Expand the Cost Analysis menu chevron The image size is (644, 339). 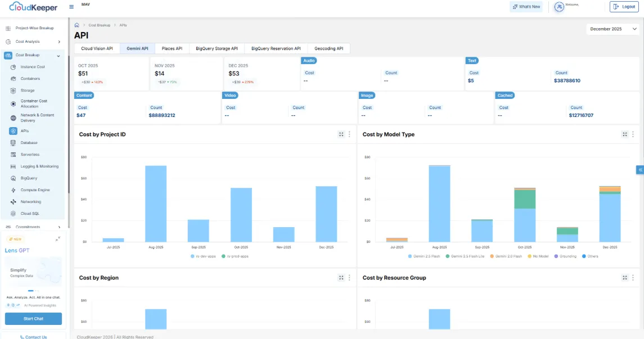(59, 42)
